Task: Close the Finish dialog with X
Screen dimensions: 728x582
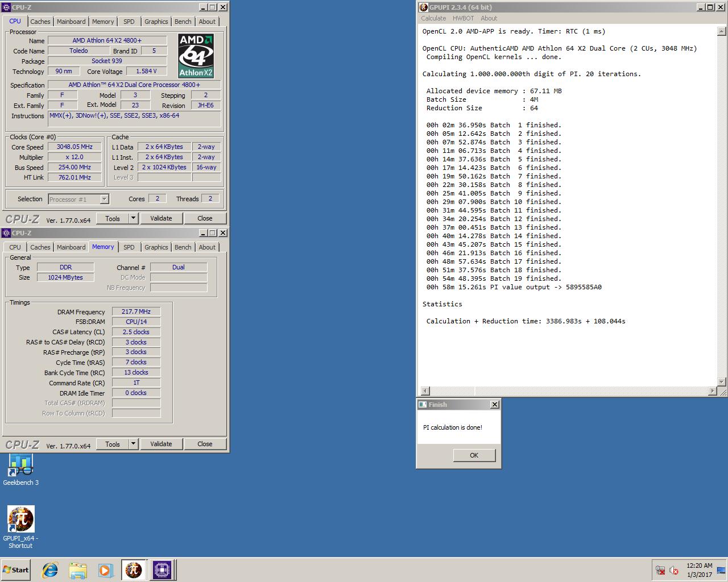Action: (x=495, y=405)
